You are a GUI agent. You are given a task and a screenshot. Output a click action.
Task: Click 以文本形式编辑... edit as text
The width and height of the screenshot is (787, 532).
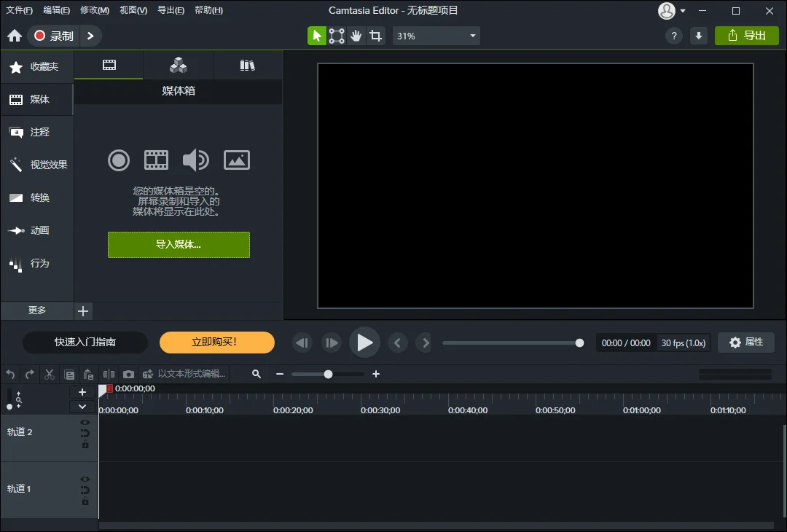pos(184,374)
